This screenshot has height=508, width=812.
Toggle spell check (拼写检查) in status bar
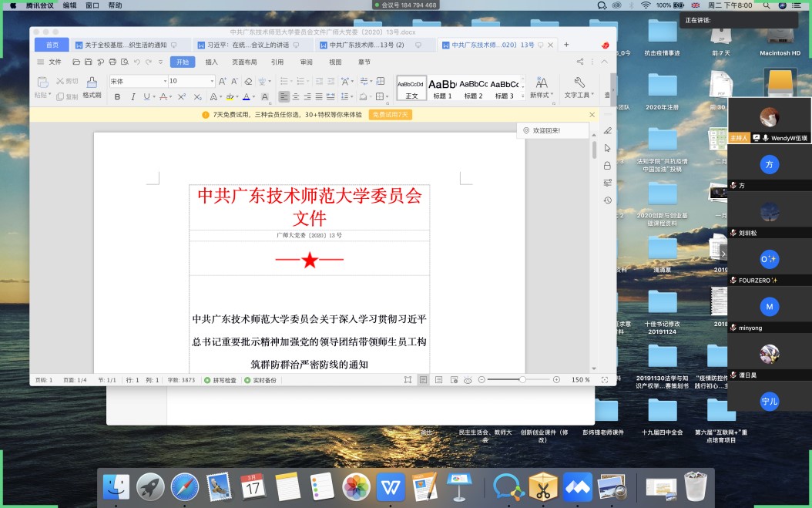[220, 380]
